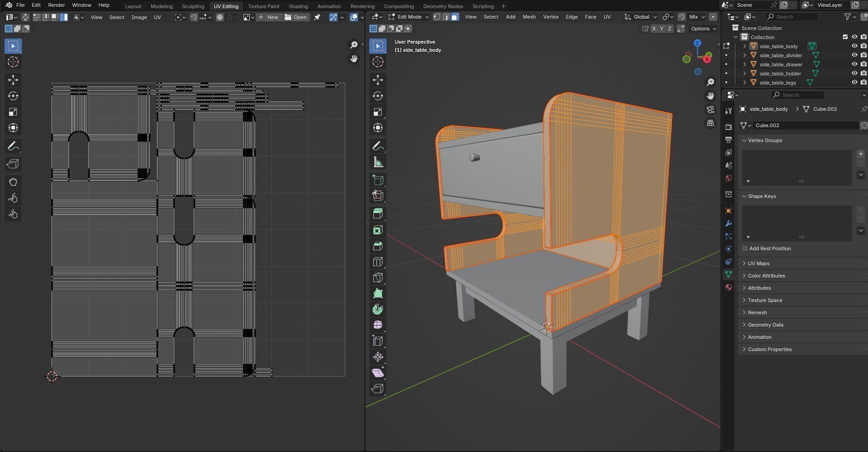Image resolution: width=868 pixels, height=452 pixels.
Task: Click New image button in UV editor
Action: point(268,17)
